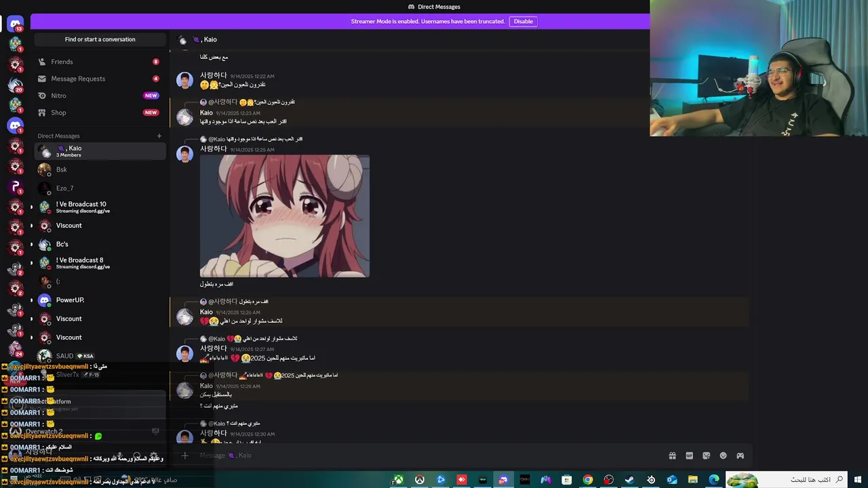Viewport: 868px width, 488px height.
Task: Create a new DM with plus icon
Action: click(159, 136)
